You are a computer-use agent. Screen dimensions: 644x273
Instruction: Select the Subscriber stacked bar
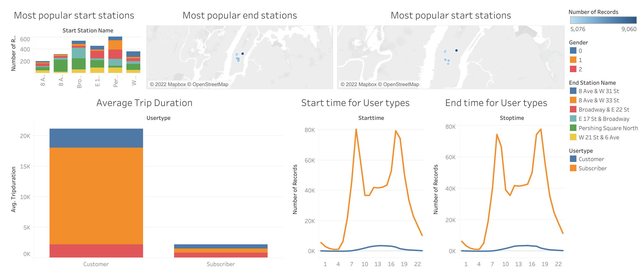click(221, 251)
